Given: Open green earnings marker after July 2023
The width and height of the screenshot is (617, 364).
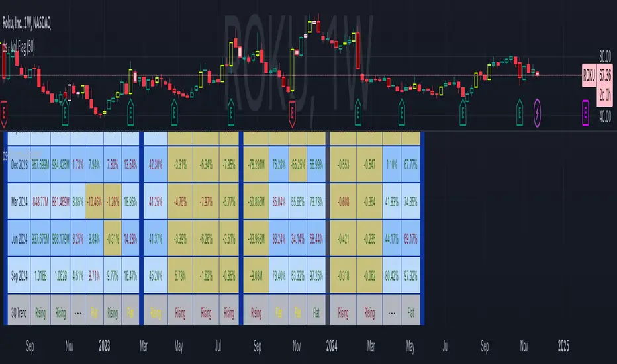Looking at the screenshot, I should click(231, 113).
